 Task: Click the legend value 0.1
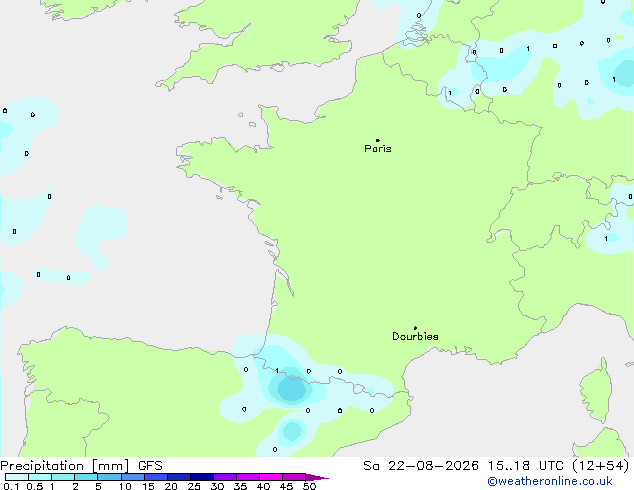pos(11,486)
